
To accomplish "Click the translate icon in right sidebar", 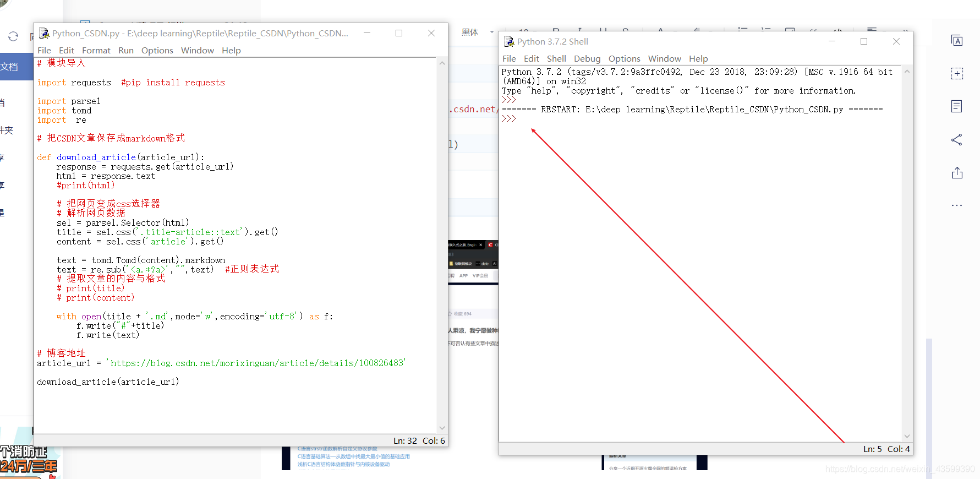I will (957, 41).
